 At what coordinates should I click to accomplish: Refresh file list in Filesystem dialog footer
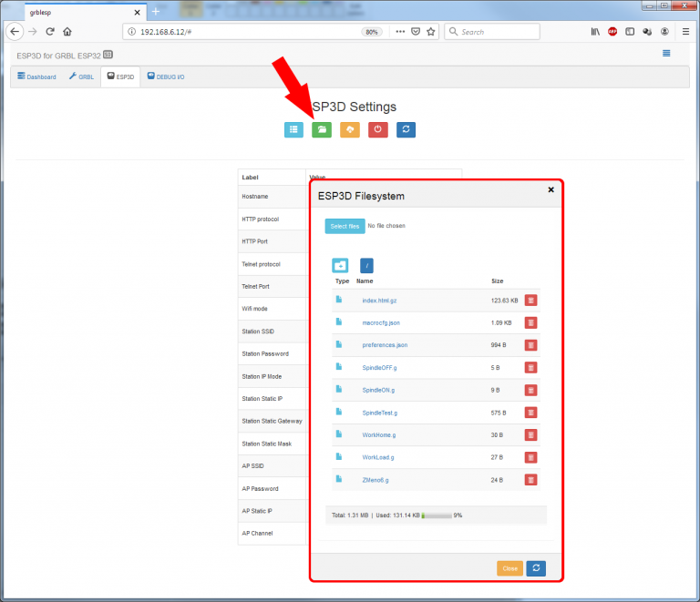point(536,568)
